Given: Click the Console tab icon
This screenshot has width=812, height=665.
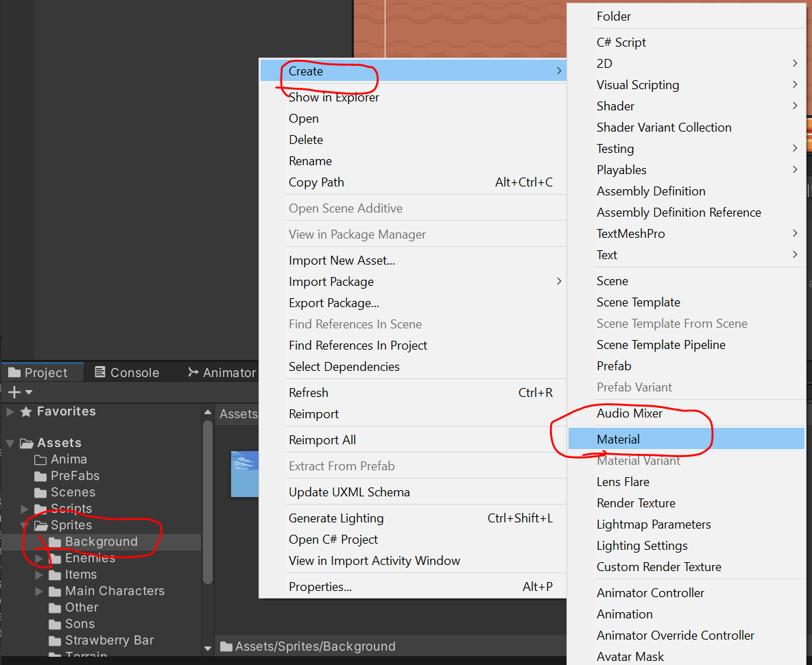Looking at the screenshot, I should (100, 372).
